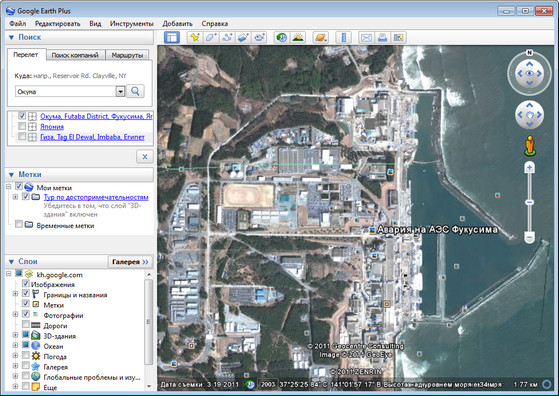Image resolution: width=559 pixels, height=396 pixels.
Task: Hide the sidebar with the panel icon
Action: point(172,37)
